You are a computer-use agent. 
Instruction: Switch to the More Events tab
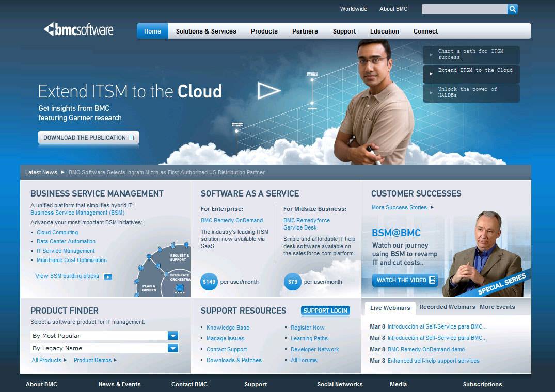tap(497, 307)
